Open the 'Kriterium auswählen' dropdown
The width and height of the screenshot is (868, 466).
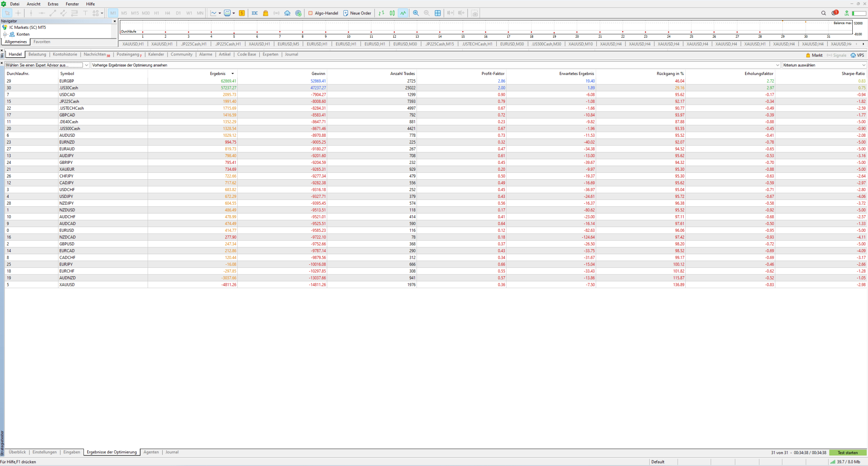[823, 65]
